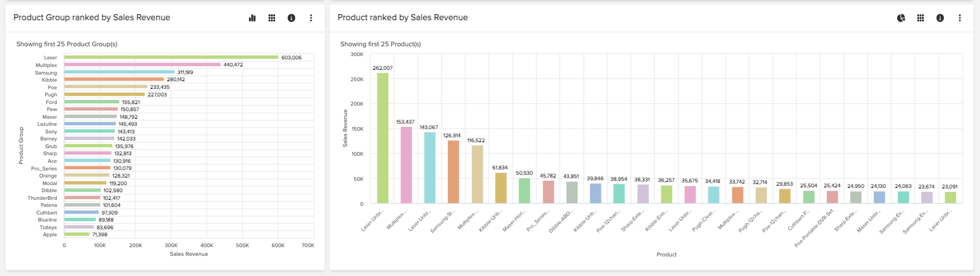Click the 'Poe-Portable-DVR-Set' axis label
Screen dimensions: 980x276
point(814,228)
